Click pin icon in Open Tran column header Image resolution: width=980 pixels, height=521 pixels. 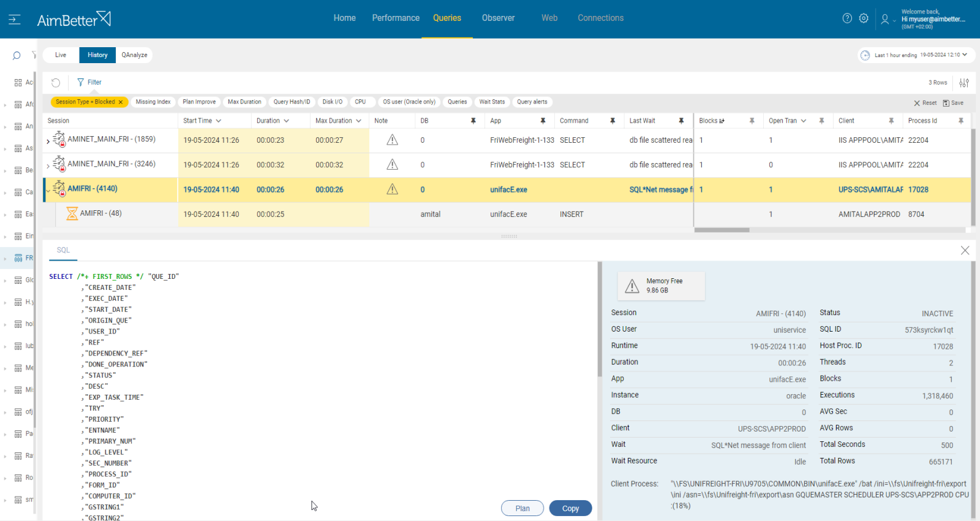[x=821, y=121]
